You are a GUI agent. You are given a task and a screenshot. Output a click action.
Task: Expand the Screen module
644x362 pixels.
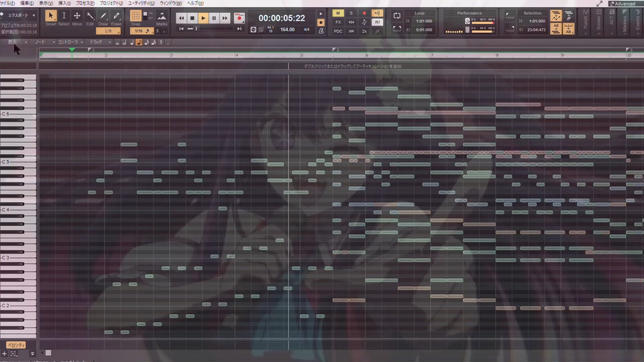coord(599,22)
